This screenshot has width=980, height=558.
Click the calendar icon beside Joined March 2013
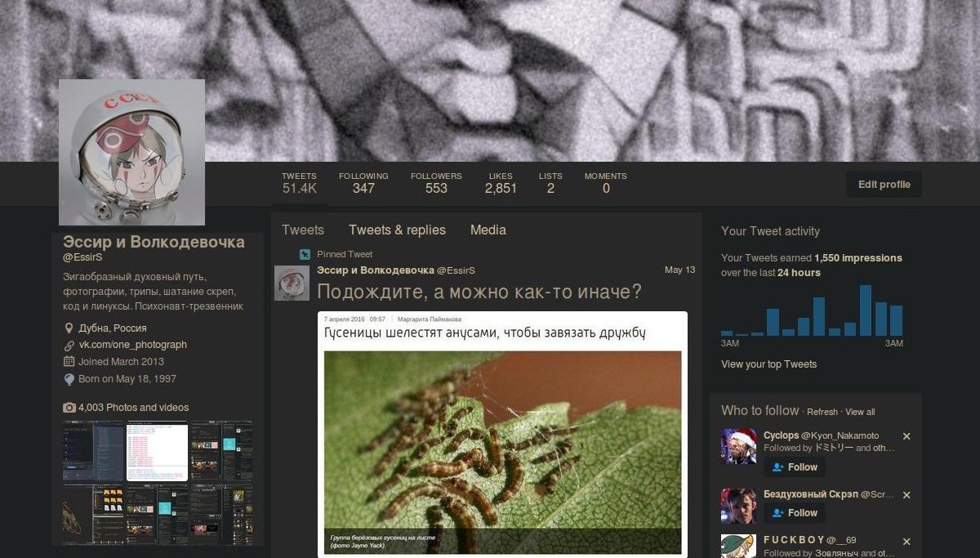tap(69, 362)
